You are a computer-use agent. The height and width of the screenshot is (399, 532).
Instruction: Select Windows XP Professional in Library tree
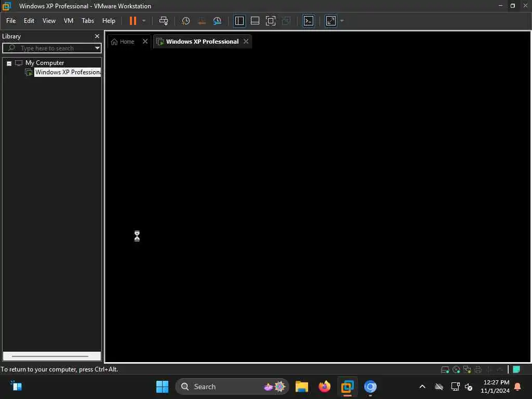point(68,72)
